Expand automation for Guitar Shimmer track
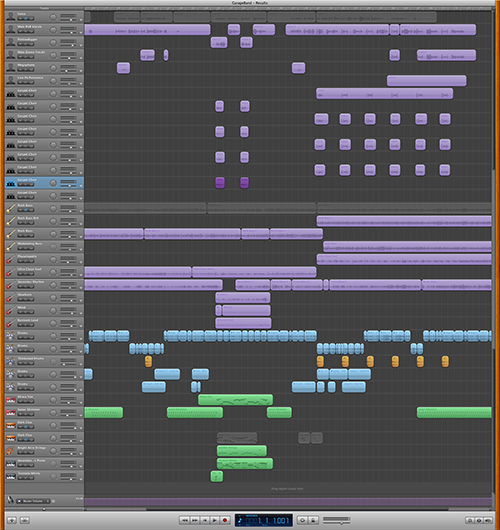The image size is (500, 530). click(x=81, y=416)
